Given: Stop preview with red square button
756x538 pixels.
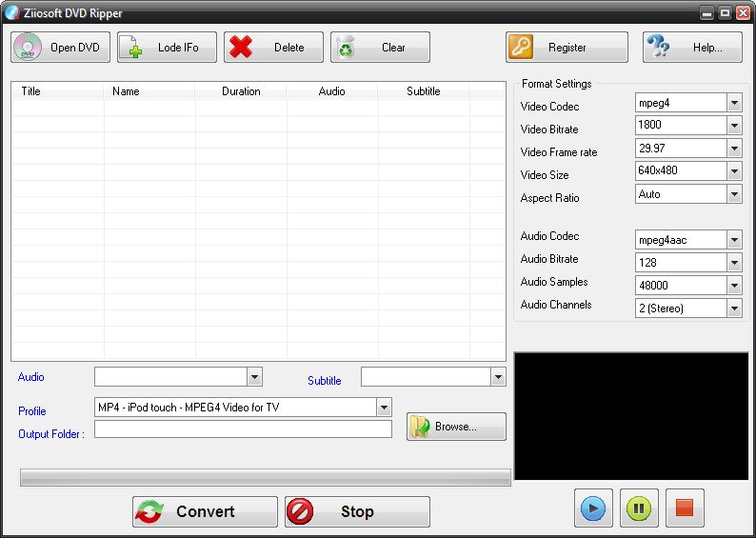Looking at the screenshot, I should [x=685, y=508].
